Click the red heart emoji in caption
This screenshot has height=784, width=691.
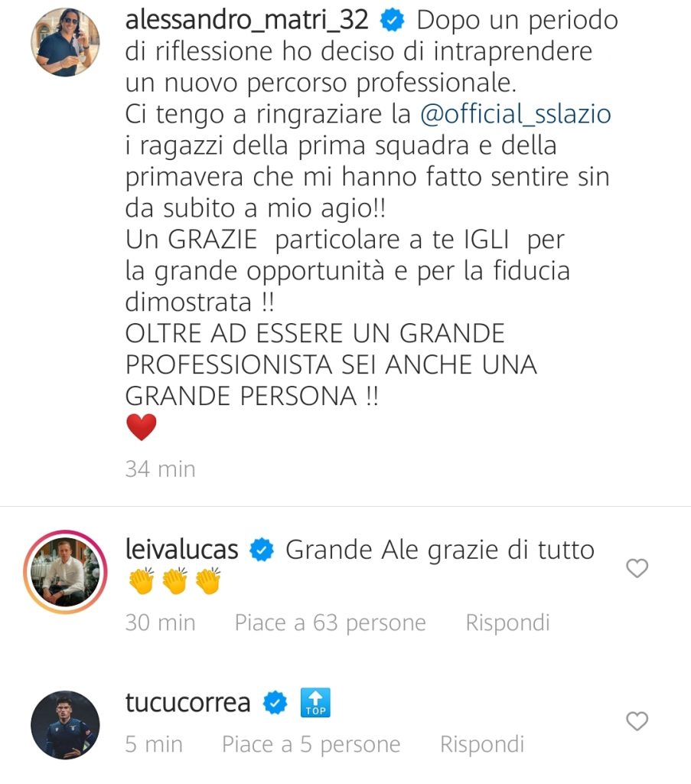point(142,427)
